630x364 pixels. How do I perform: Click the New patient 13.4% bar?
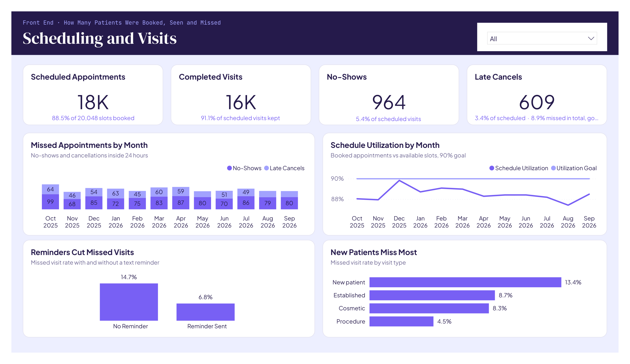466,282
